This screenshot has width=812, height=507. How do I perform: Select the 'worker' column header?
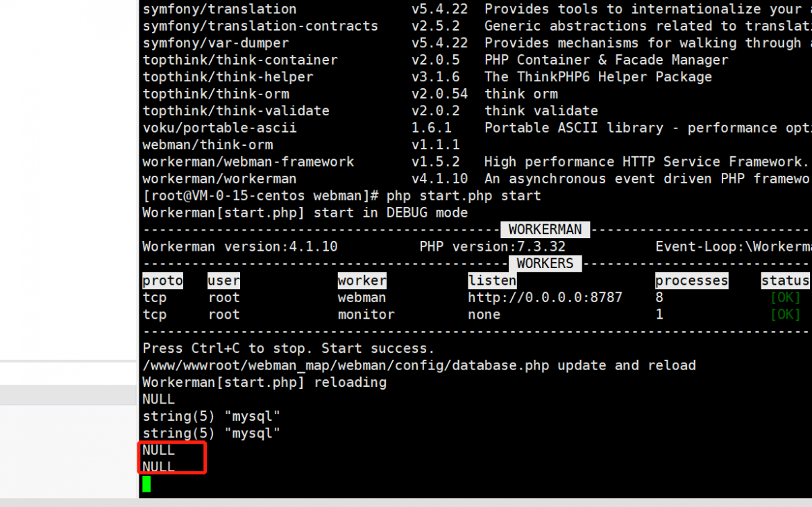coord(362,281)
